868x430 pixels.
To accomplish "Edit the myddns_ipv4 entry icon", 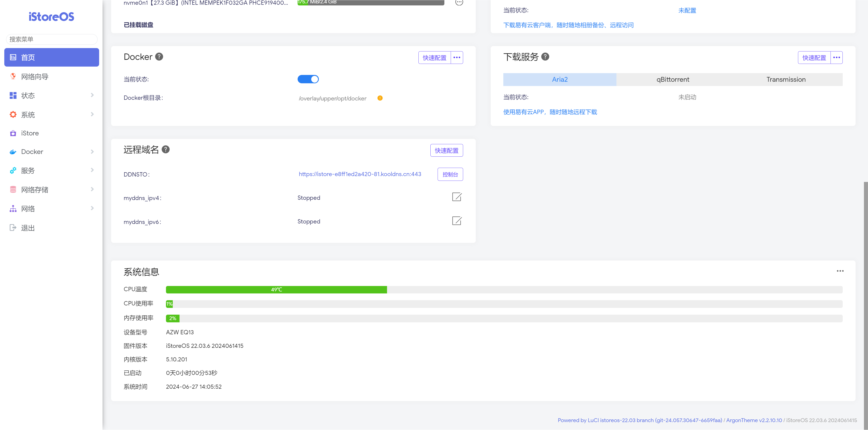I will click(x=457, y=197).
